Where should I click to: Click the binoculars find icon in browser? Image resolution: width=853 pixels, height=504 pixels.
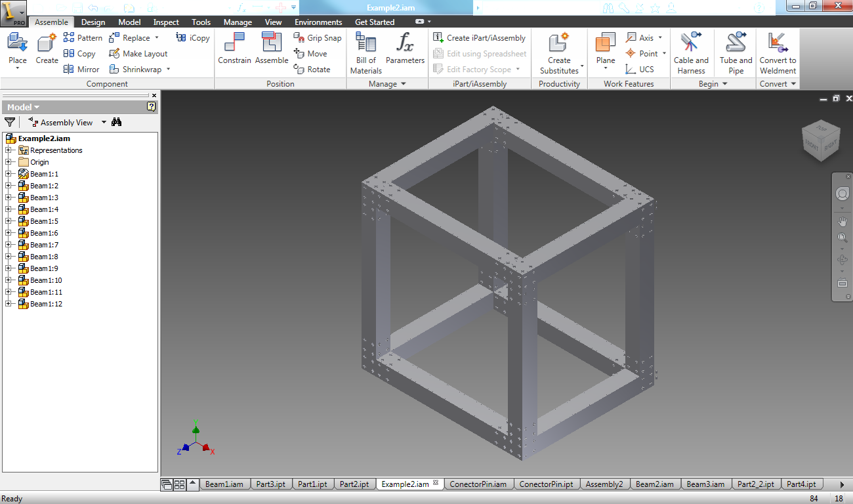click(117, 122)
